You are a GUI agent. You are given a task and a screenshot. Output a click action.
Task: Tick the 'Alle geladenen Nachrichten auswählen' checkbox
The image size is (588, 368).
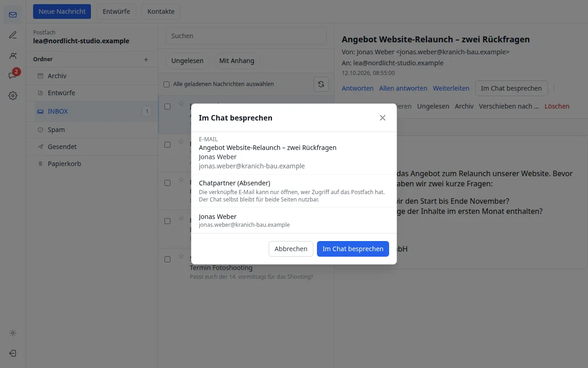coord(167,84)
